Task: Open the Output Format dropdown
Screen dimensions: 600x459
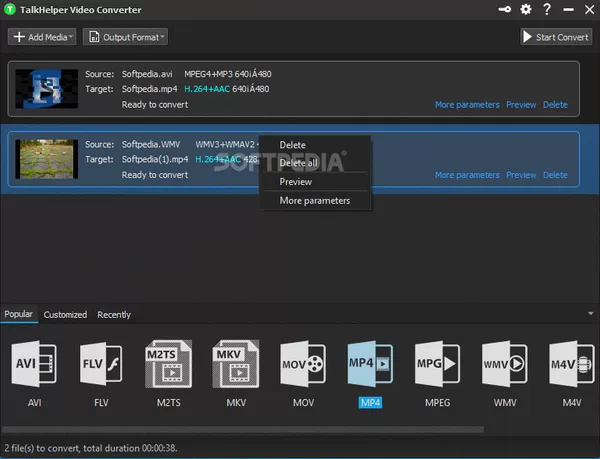Action: [126, 37]
